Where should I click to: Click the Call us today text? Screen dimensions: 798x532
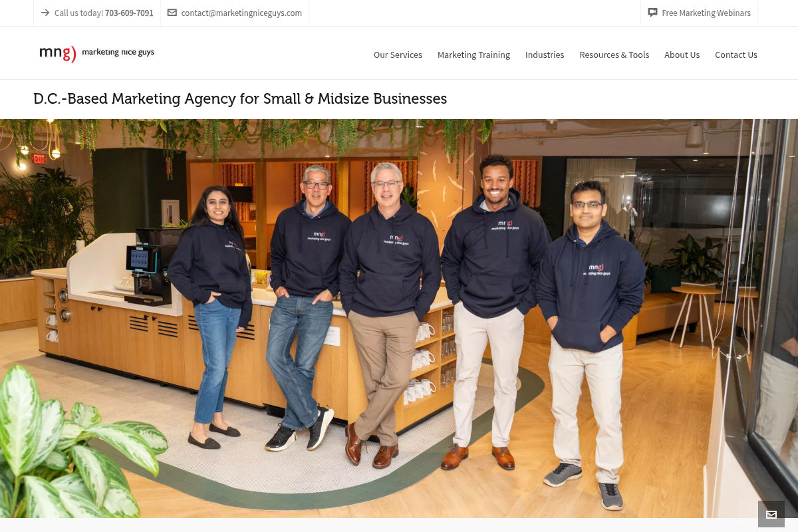pyautogui.click(x=78, y=13)
